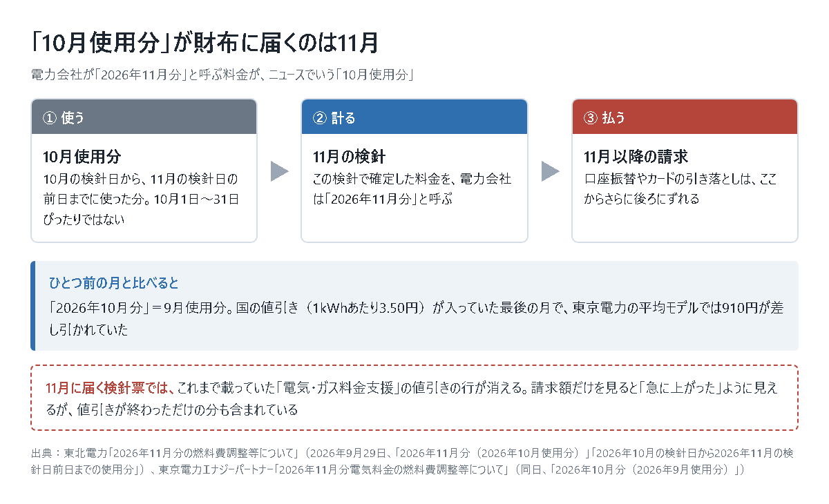Select the red '③ 払う' card header
This screenshot has width=829, height=504.
(x=685, y=117)
